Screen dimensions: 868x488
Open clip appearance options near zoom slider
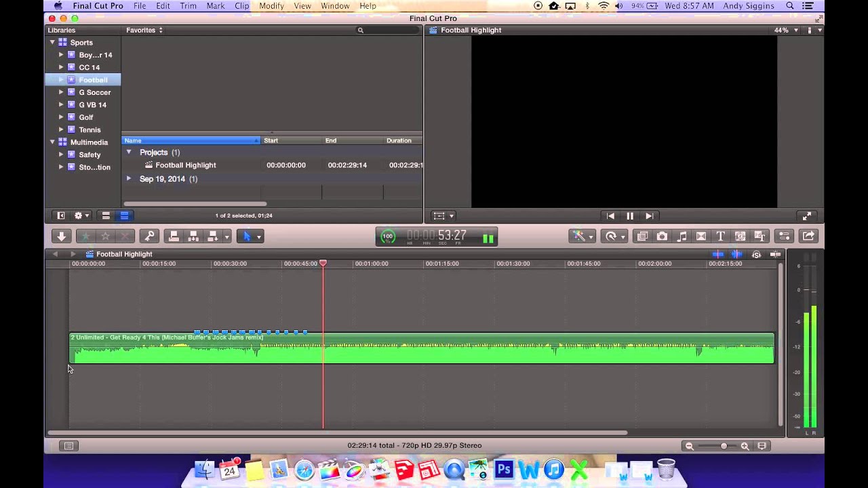pos(762,445)
